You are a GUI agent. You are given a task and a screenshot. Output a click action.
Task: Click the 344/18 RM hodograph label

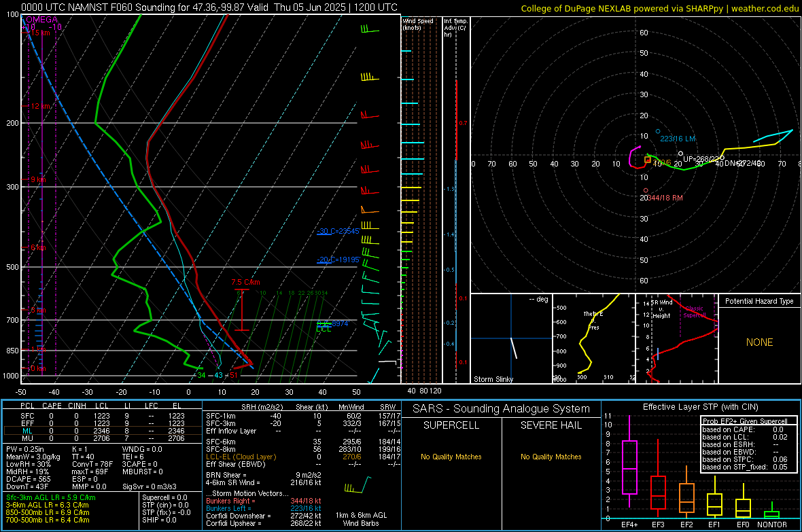click(x=665, y=198)
